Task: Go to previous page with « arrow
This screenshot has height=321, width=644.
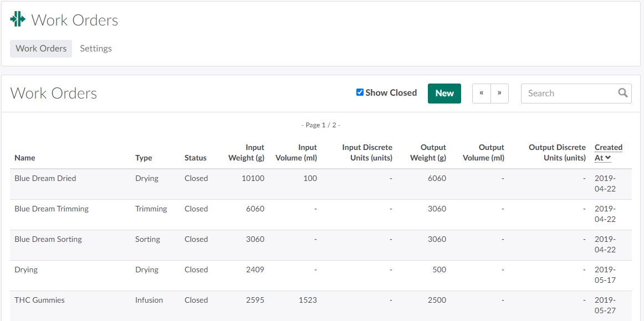Action: pyautogui.click(x=481, y=94)
